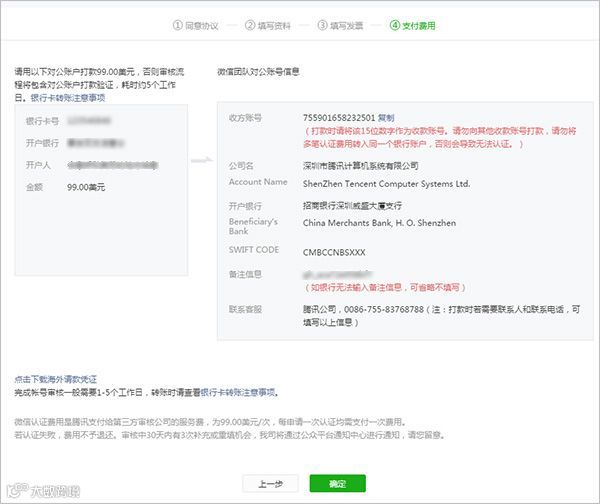The height and width of the screenshot is (504, 600).
Task: Click blurred 银行卡号 value
Action: [x=89, y=121]
